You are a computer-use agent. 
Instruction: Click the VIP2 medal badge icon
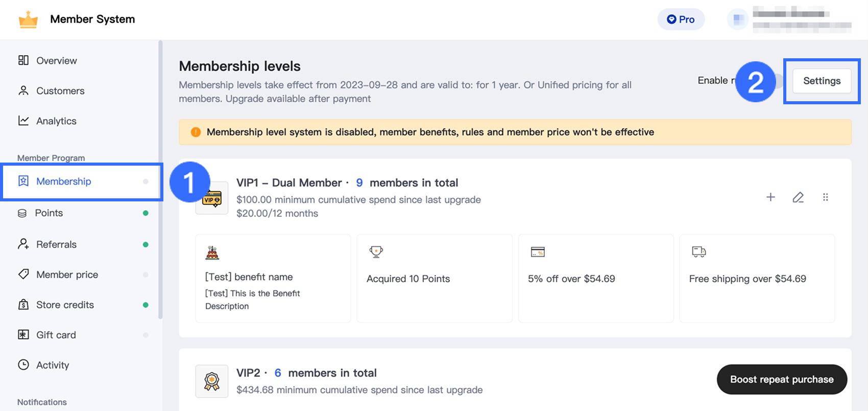212,381
